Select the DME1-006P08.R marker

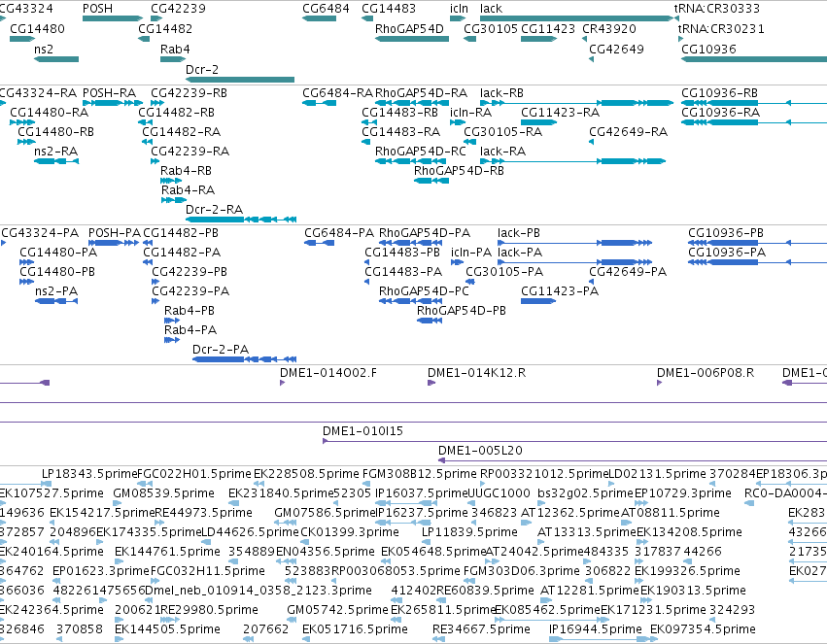[659, 383]
